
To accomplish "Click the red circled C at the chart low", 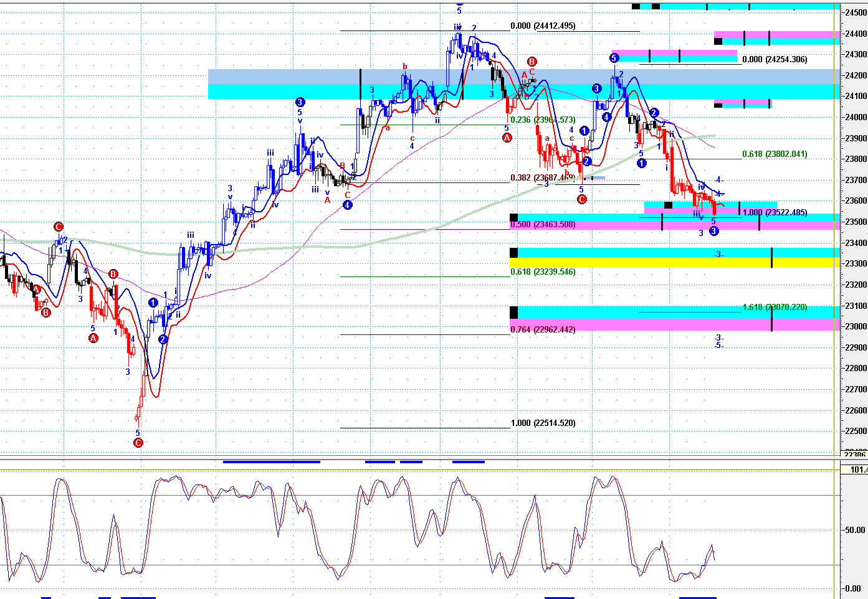I will pyautogui.click(x=138, y=443).
